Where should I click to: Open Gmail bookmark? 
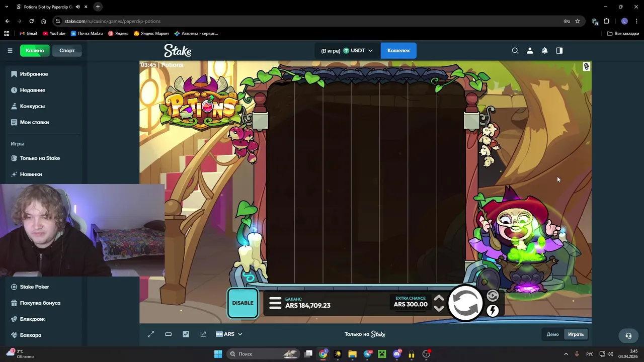point(28,33)
